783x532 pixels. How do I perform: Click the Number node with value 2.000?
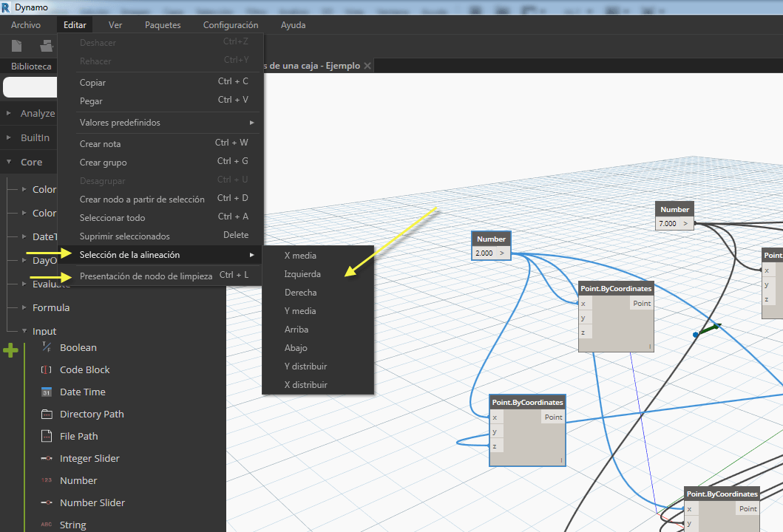(491, 245)
